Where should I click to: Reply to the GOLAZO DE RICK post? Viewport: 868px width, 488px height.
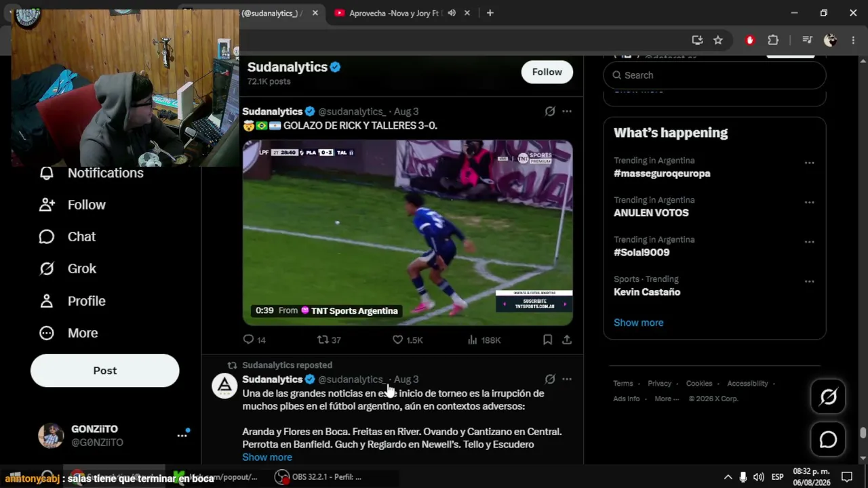pyautogui.click(x=254, y=340)
